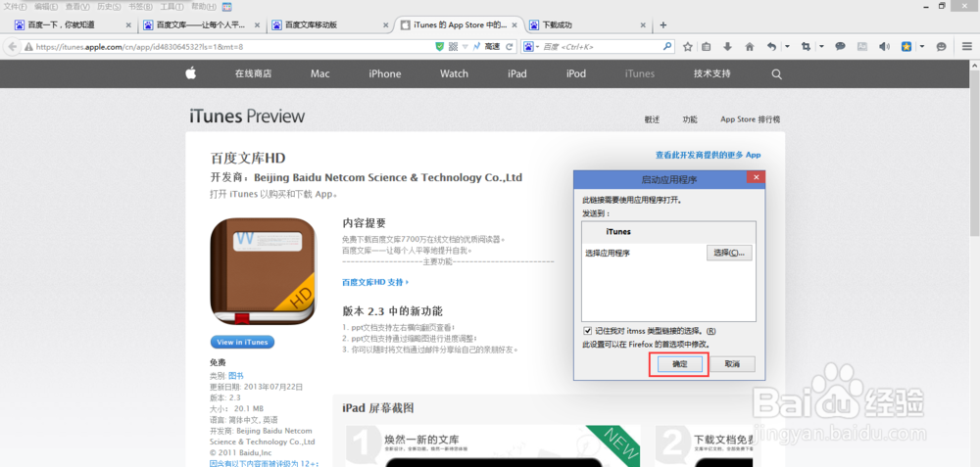
Task: Click the reload page icon
Action: (x=510, y=46)
